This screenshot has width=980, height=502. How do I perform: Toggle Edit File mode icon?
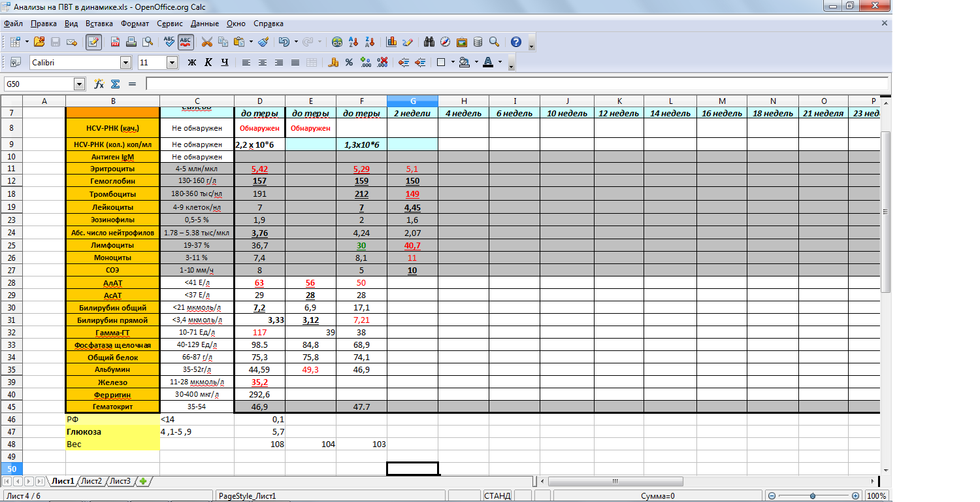(x=93, y=42)
